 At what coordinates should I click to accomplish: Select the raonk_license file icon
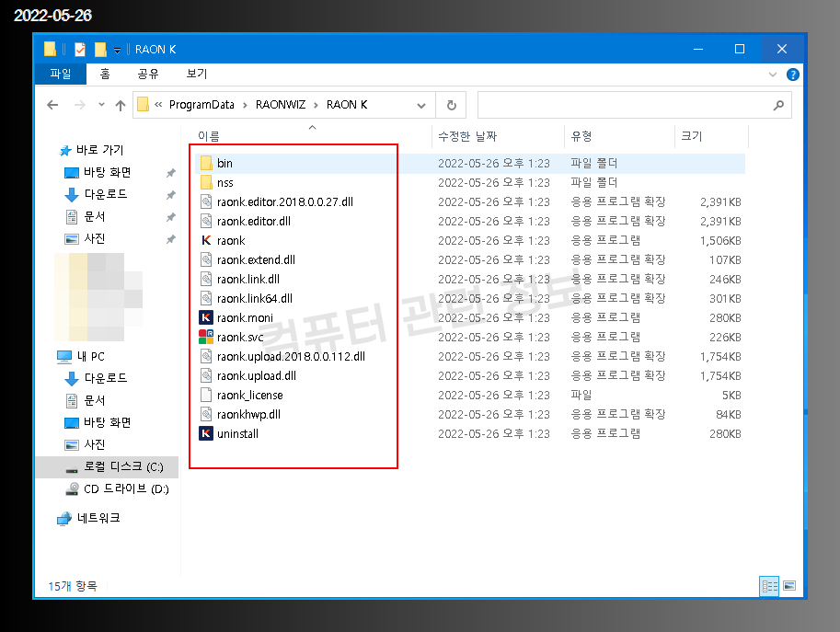[x=206, y=396]
